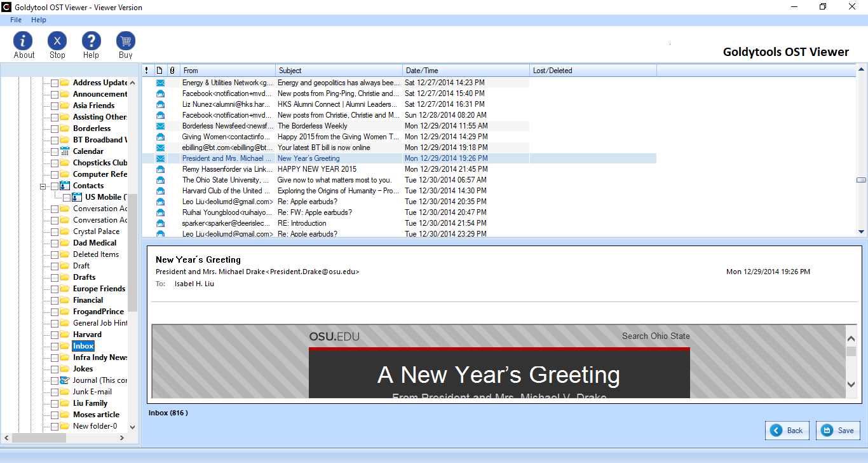Click the Deleted Items folder icon

click(x=65, y=254)
